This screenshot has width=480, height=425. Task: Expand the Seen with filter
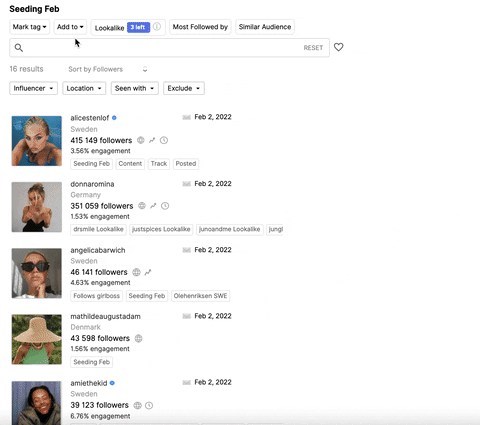click(x=135, y=88)
